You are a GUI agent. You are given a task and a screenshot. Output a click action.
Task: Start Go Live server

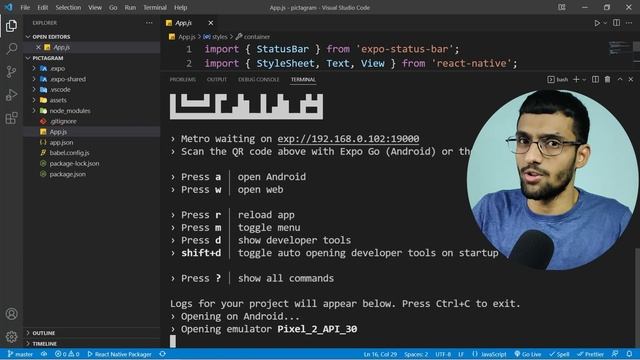[x=527, y=354]
